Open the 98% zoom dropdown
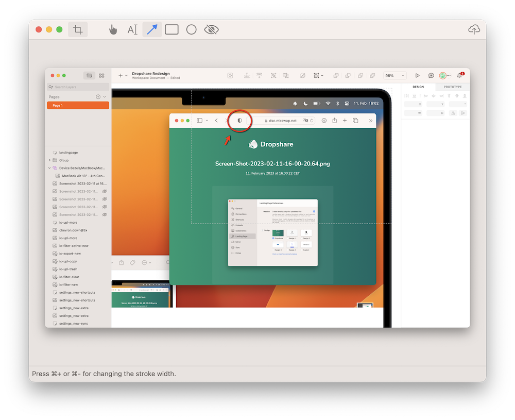515x420 pixels. point(395,76)
